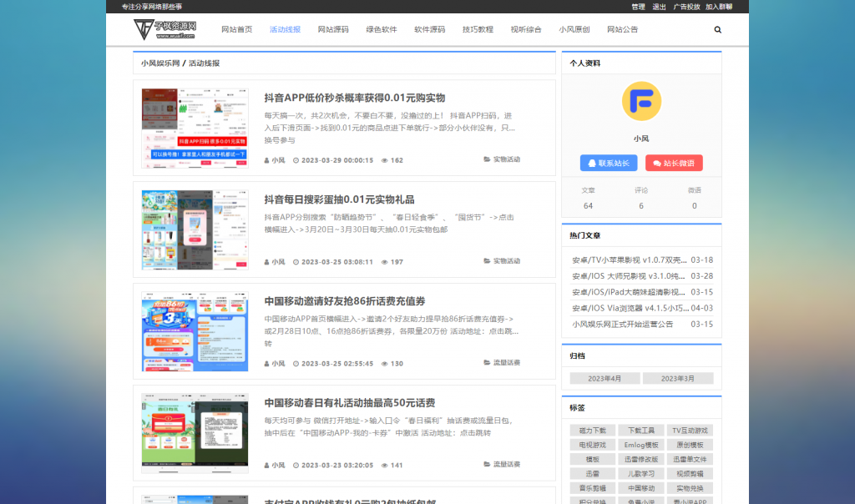Click the chat icon on 站长微语 button

(x=659, y=163)
